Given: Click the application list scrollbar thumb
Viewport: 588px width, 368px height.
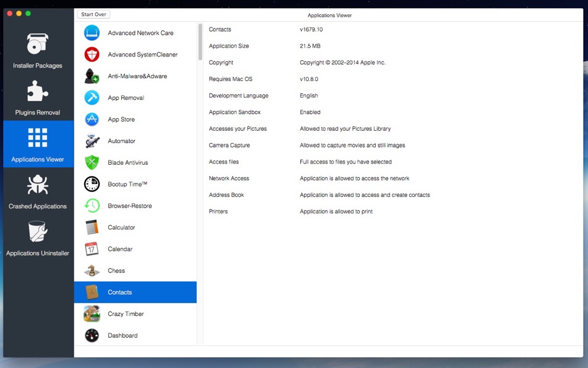Looking at the screenshot, I should (x=201, y=42).
